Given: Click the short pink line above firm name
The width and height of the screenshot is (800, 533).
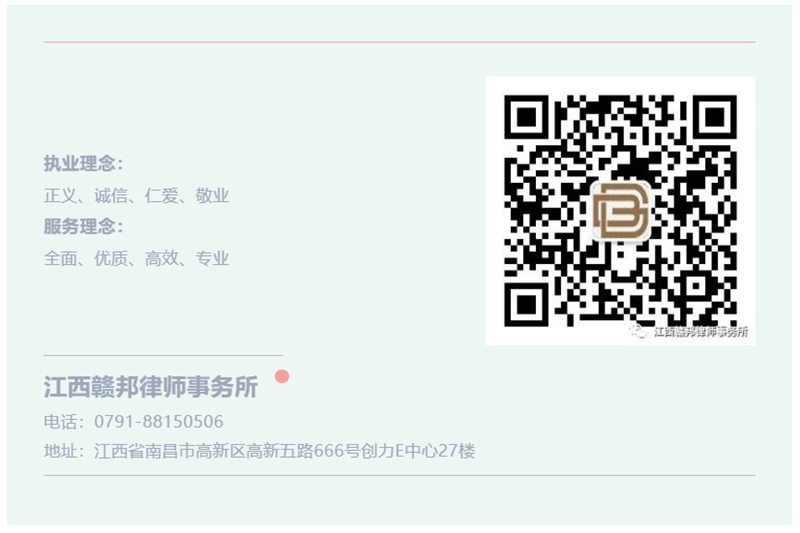Looking at the screenshot, I should (163, 355).
